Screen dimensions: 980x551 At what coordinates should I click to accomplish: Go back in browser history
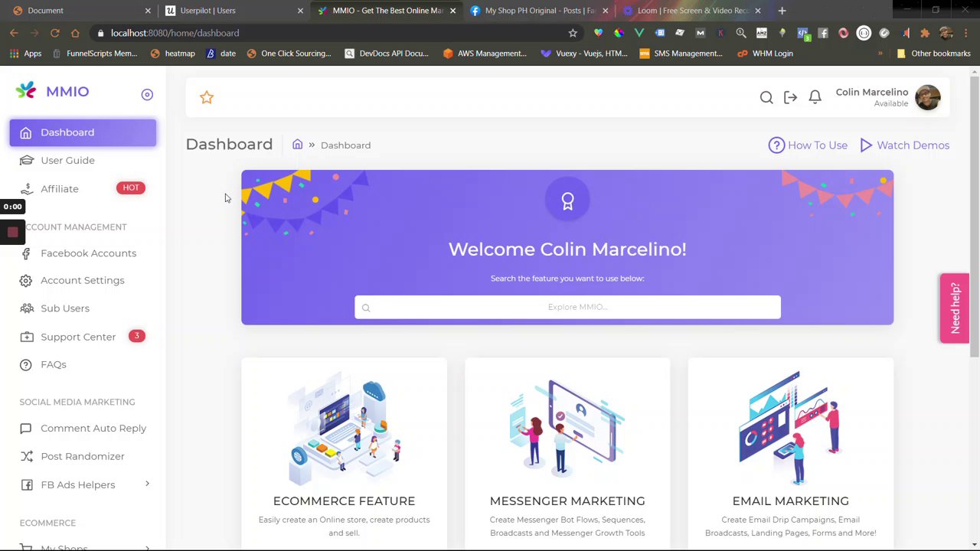(14, 33)
